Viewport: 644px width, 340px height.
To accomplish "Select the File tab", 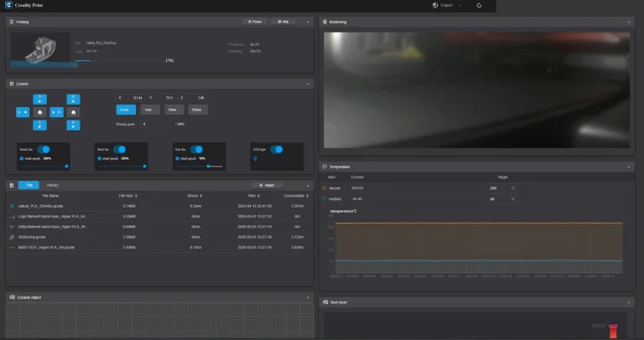I will pos(28,185).
